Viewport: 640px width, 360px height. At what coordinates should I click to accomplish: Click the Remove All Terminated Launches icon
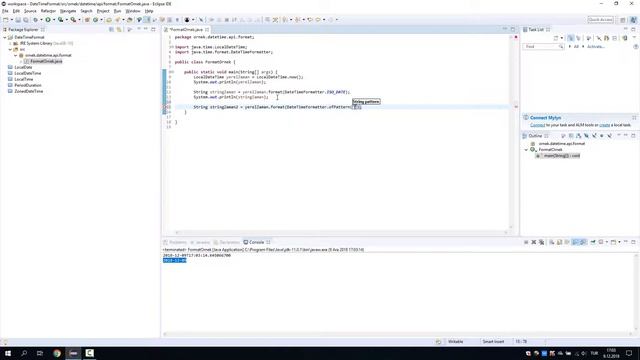[x=542, y=242]
